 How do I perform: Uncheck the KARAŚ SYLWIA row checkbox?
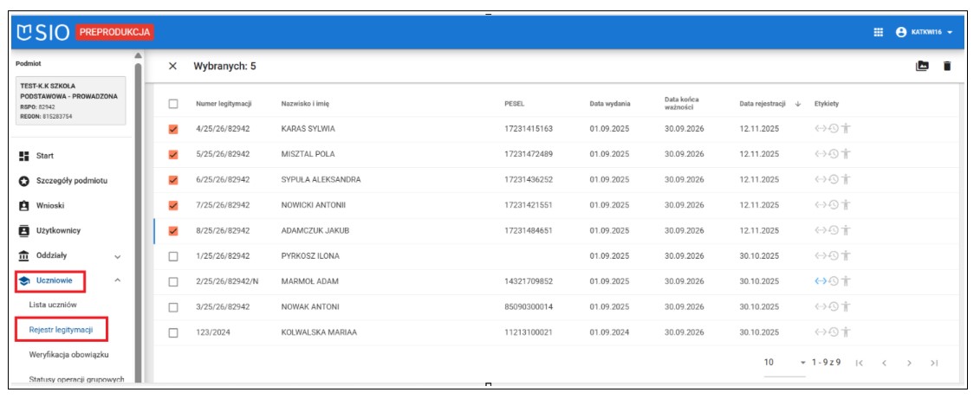173,130
